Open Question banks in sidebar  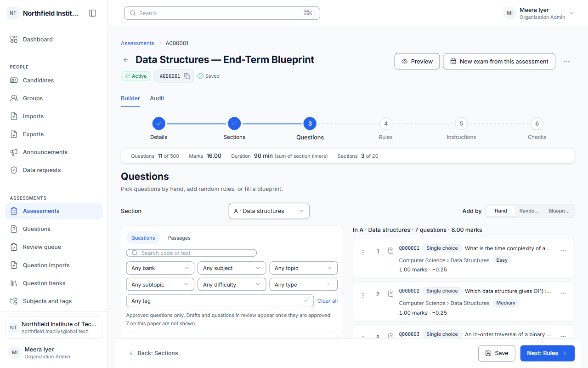coord(54,283)
